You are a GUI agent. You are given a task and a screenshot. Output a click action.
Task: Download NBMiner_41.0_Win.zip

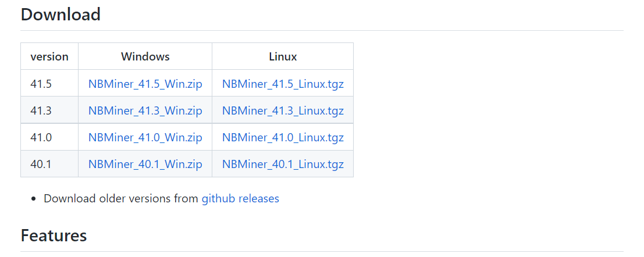point(145,138)
